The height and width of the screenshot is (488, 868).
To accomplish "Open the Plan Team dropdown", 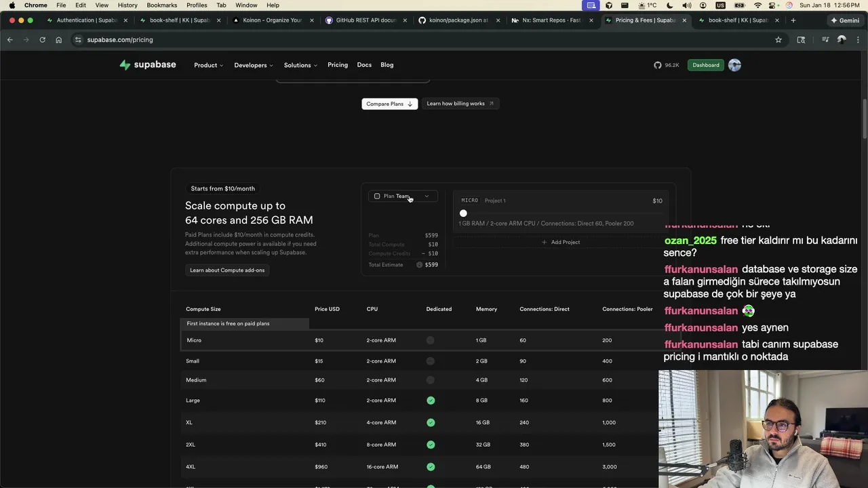I will click(403, 196).
